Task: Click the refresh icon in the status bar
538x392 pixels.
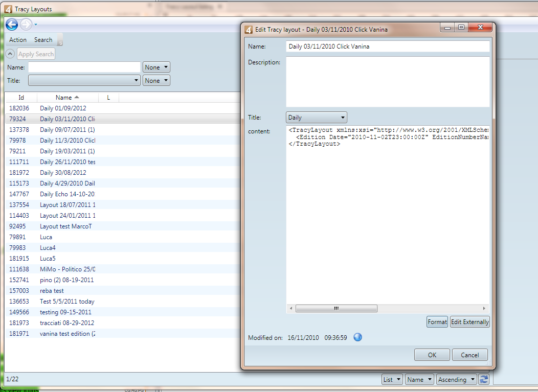Action: coord(484,379)
